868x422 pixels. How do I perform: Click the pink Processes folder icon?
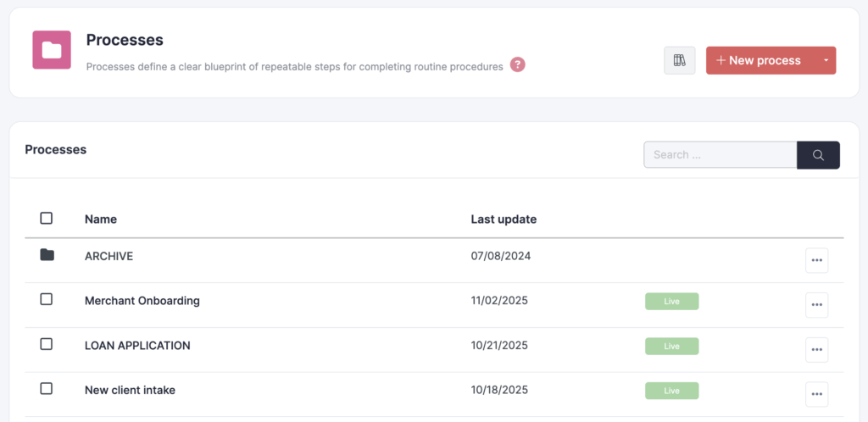tap(52, 50)
